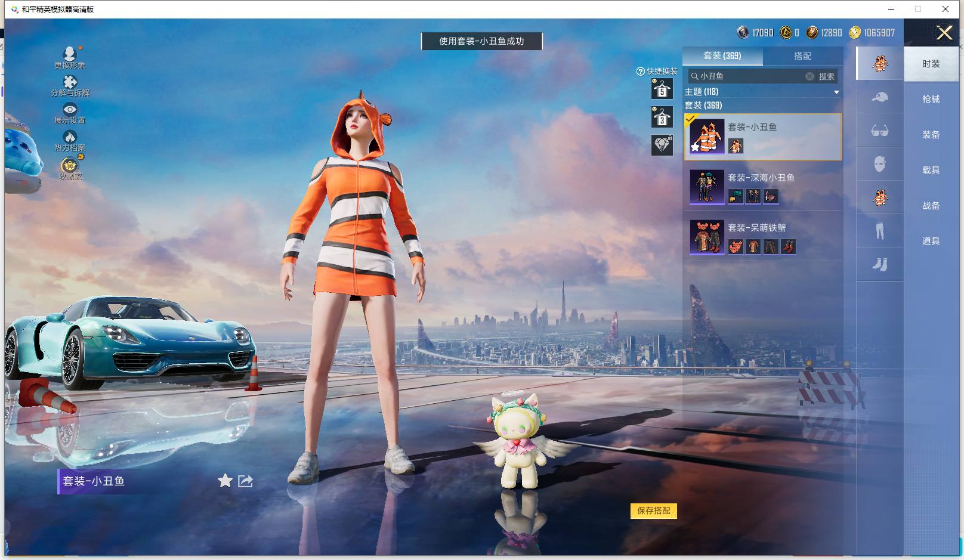Toggle the favorite star for 套装-小丑鱼
Screen dimensions: 964x560
tap(225, 481)
